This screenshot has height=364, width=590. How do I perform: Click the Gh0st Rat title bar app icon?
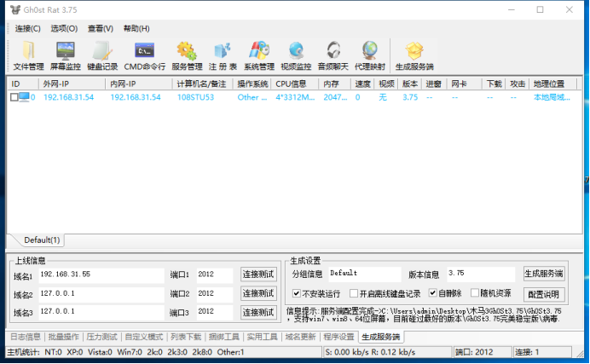pyautogui.click(x=15, y=9)
